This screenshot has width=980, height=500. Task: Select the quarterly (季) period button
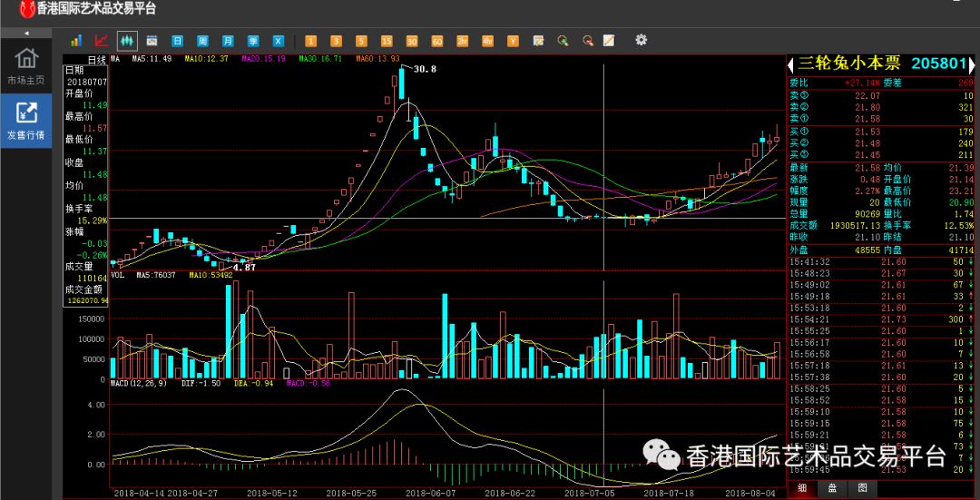pyautogui.click(x=253, y=41)
